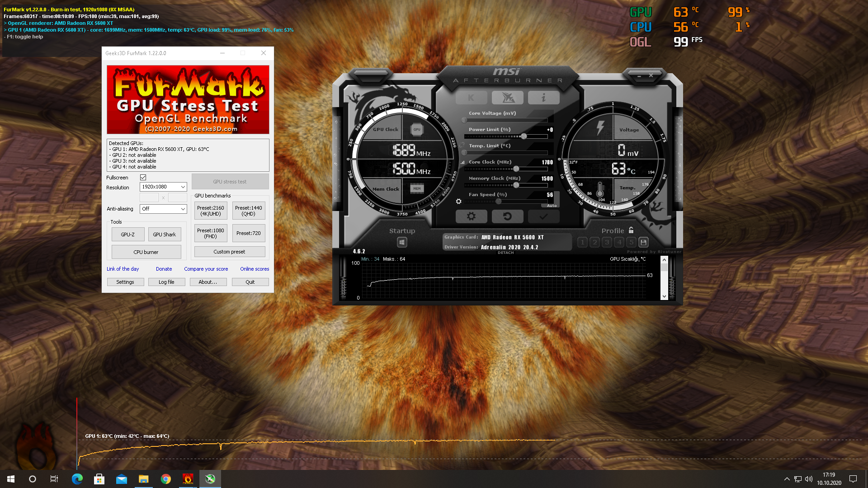Click the MEM chip icon on clock gauge

point(417,188)
